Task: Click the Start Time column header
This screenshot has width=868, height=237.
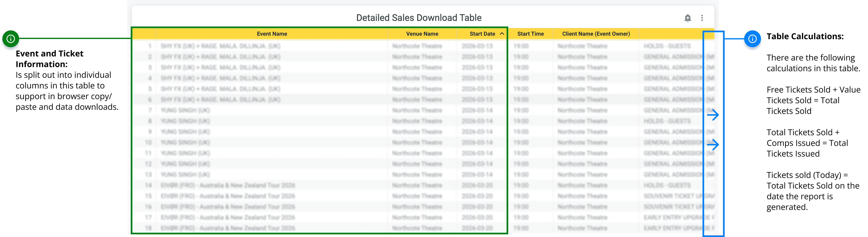Action: [x=530, y=34]
